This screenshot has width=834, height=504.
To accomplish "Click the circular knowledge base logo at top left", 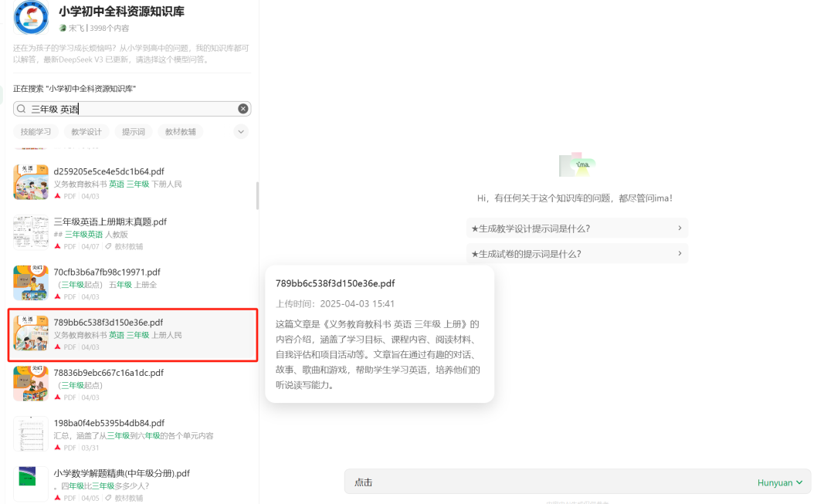I will (30, 19).
